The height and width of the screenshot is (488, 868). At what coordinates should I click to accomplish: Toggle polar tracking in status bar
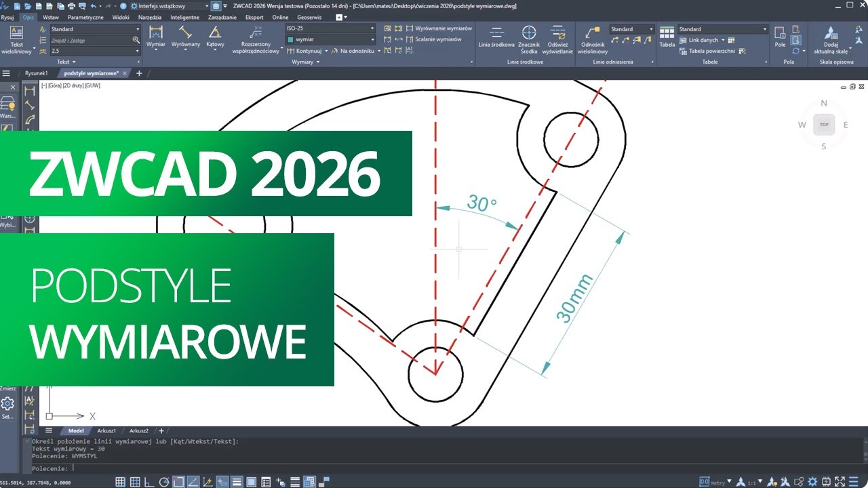(163, 482)
